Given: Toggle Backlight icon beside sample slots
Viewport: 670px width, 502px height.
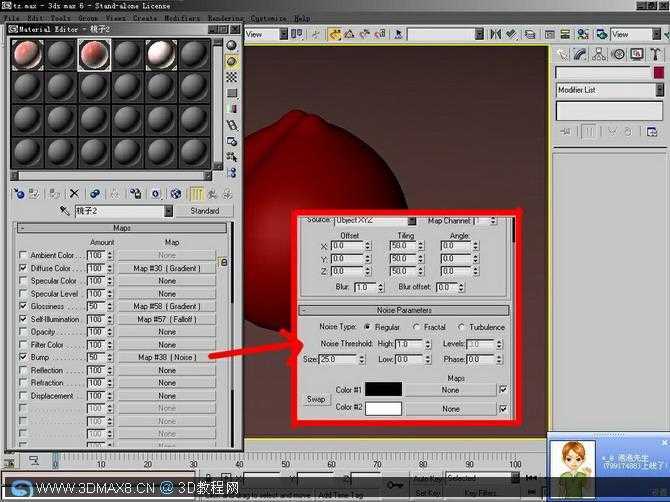Looking at the screenshot, I should (x=232, y=62).
